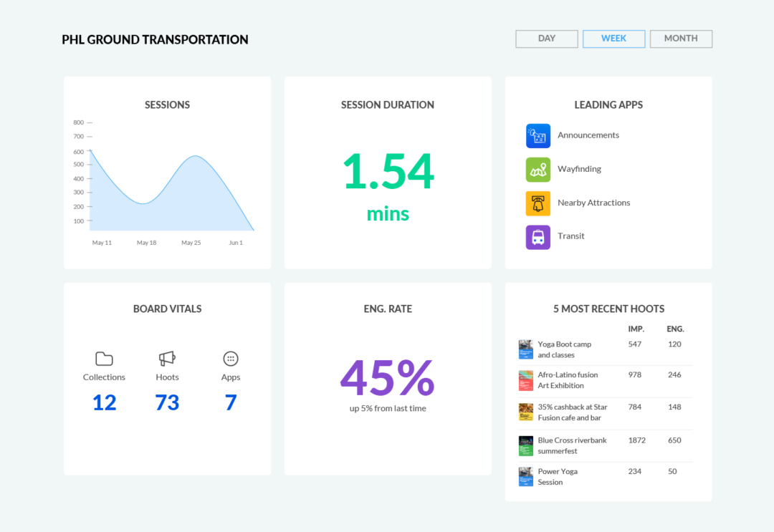Click the Hoots count showing 73

(x=167, y=402)
